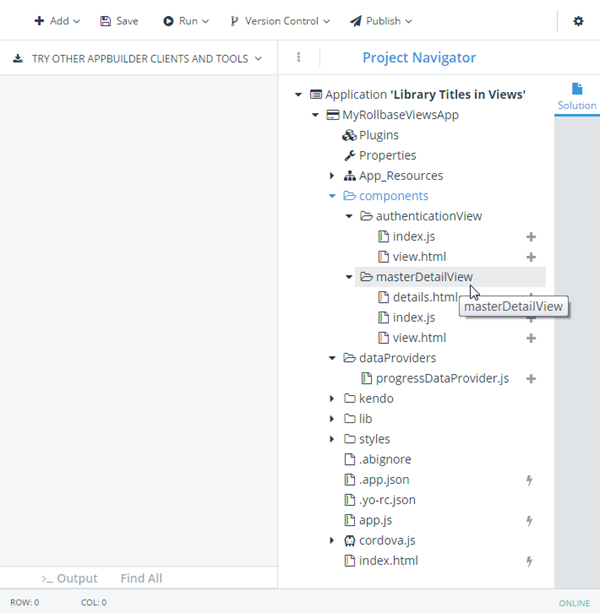
Task: Open the Run dropdown
Action: (186, 21)
